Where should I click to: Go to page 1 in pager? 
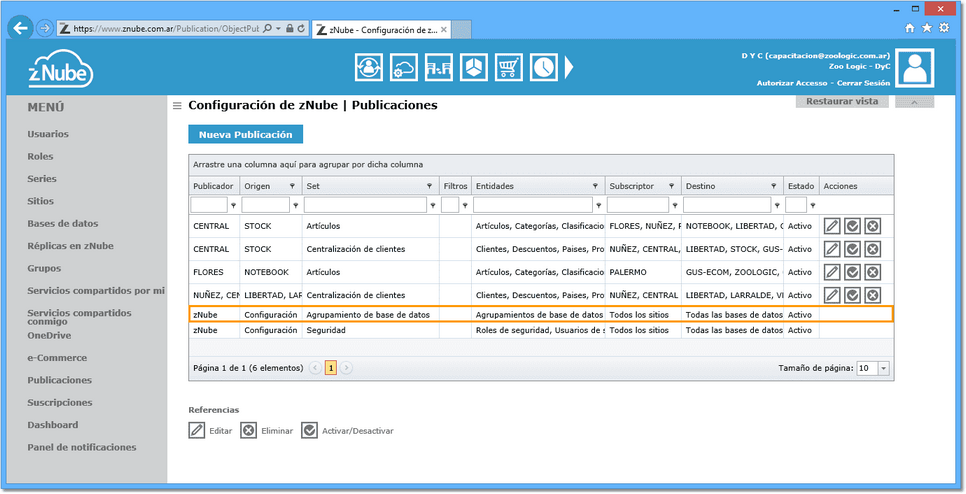(x=331, y=368)
